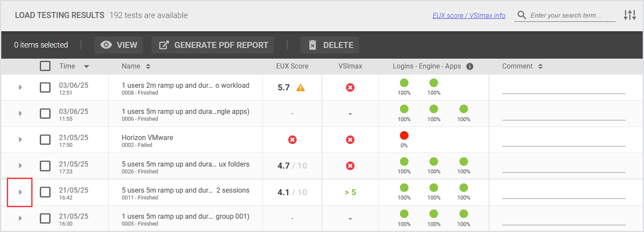Click the red failed EUX icon for Horizon VMware
The image size is (644, 232).
pyautogui.click(x=292, y=140)
